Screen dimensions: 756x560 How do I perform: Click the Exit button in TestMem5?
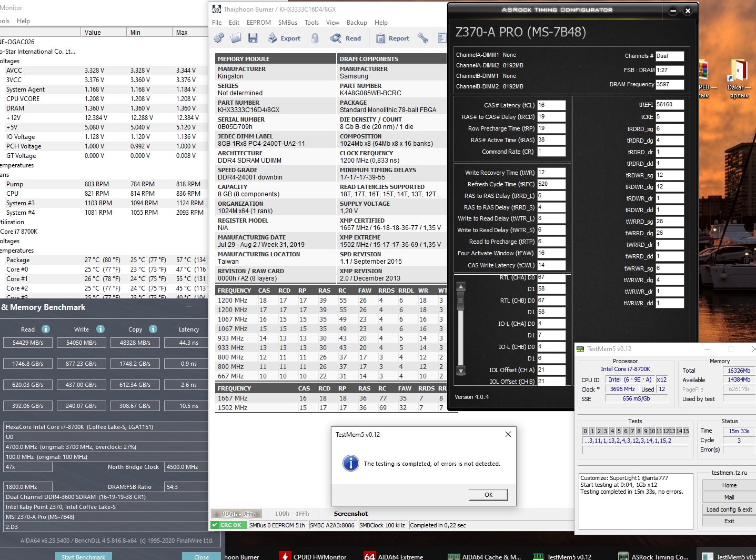click(x=729, y=521)
